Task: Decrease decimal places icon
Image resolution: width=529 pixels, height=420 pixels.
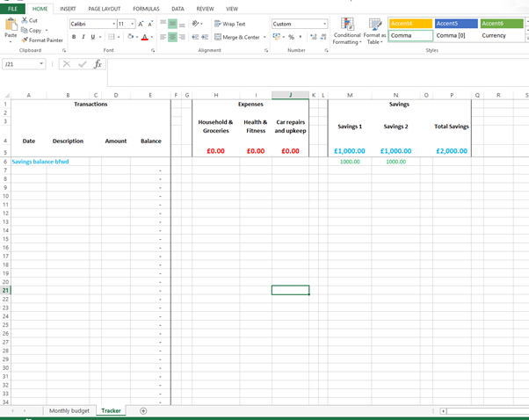Action: click(x=323, y=37)
